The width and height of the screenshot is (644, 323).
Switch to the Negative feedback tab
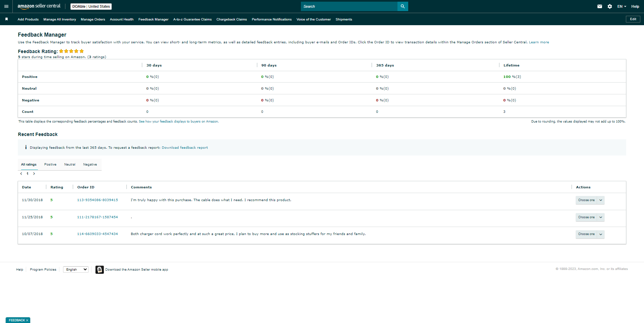click(x=90, y=165)
